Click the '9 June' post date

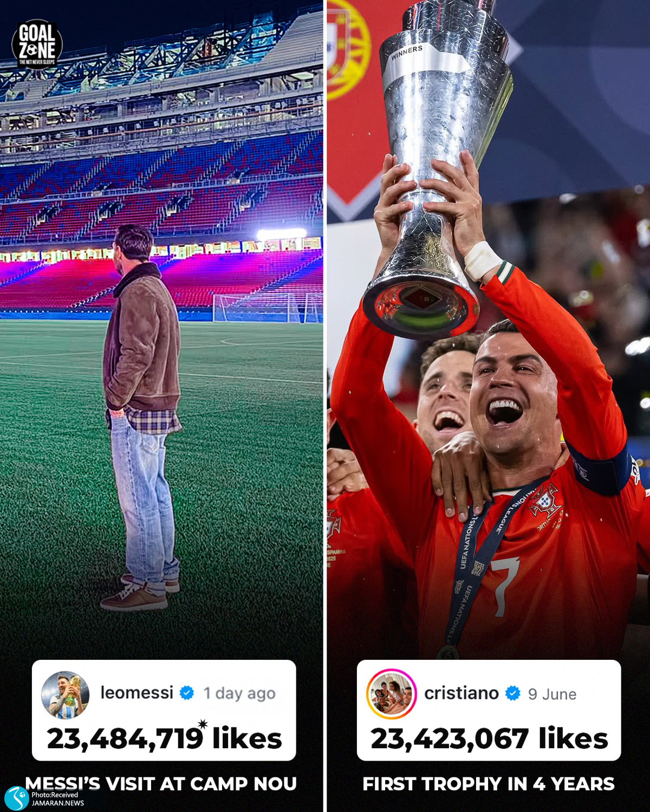(552, 694)
